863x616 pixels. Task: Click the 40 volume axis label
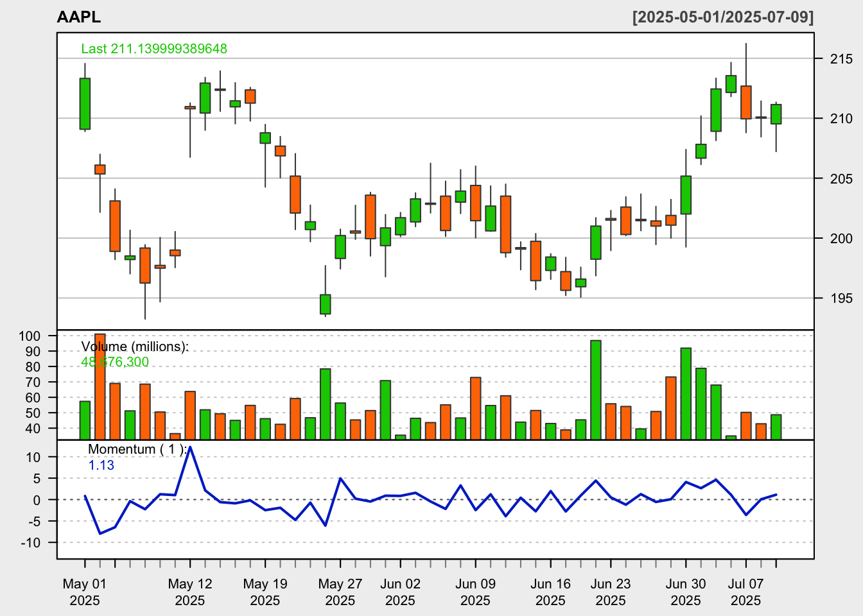click(33, 429)
